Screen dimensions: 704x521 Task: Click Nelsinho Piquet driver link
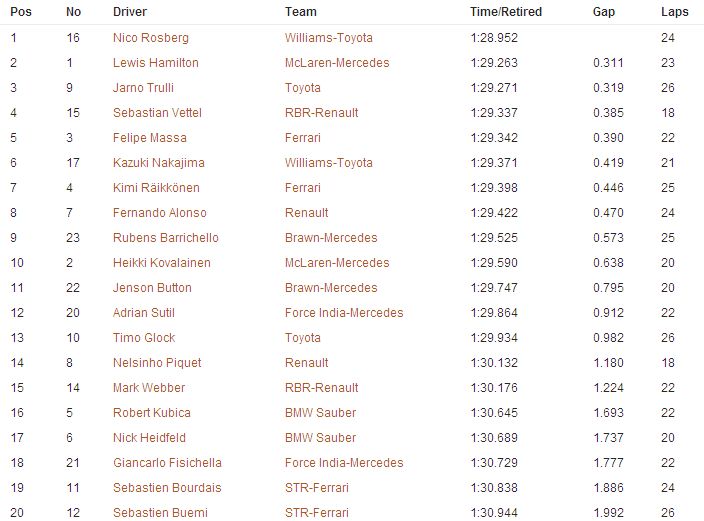coord(157,363)
